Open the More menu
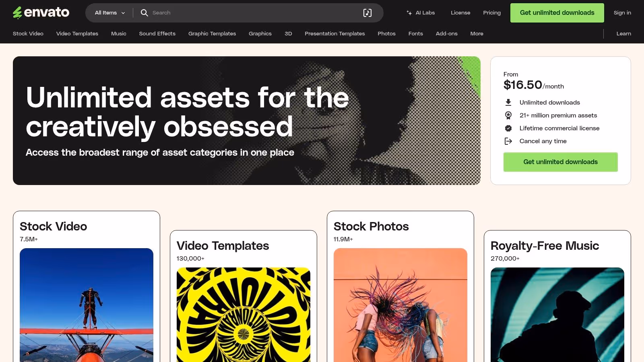644x362 pixels. pos(477,34)
